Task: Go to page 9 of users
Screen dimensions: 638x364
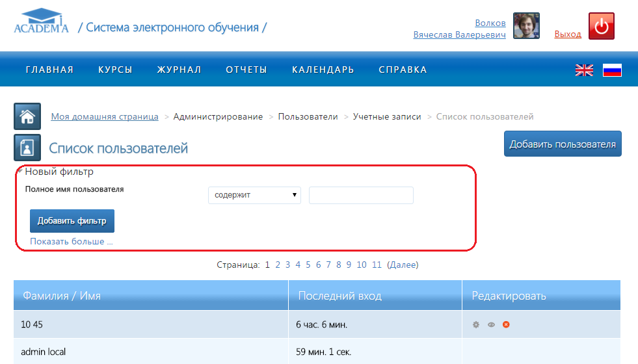Action: point(349,265)
